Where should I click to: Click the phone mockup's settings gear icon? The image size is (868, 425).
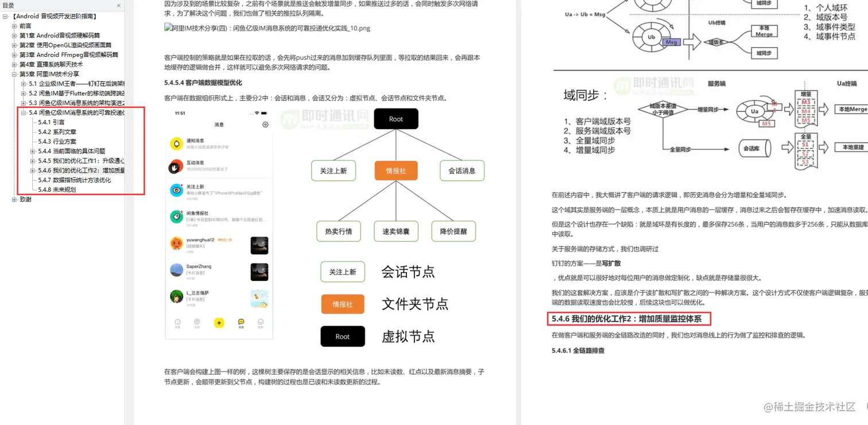click(x=265, y=125)
